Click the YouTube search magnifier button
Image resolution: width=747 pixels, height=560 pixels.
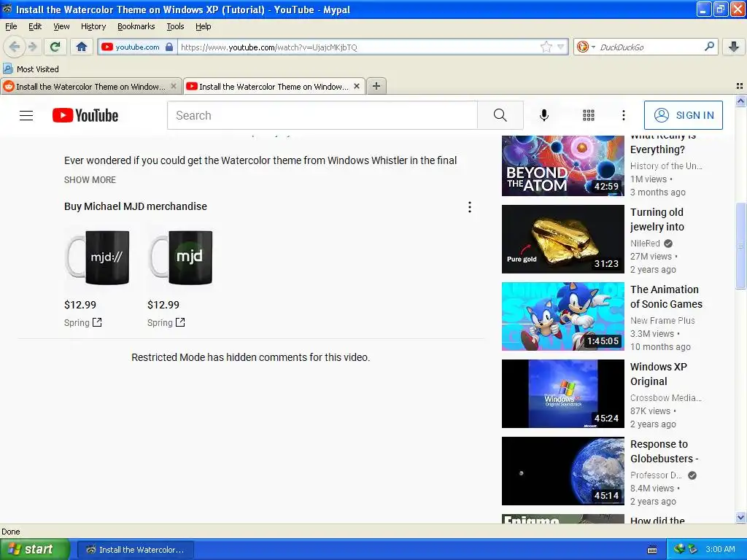(500, 115)
